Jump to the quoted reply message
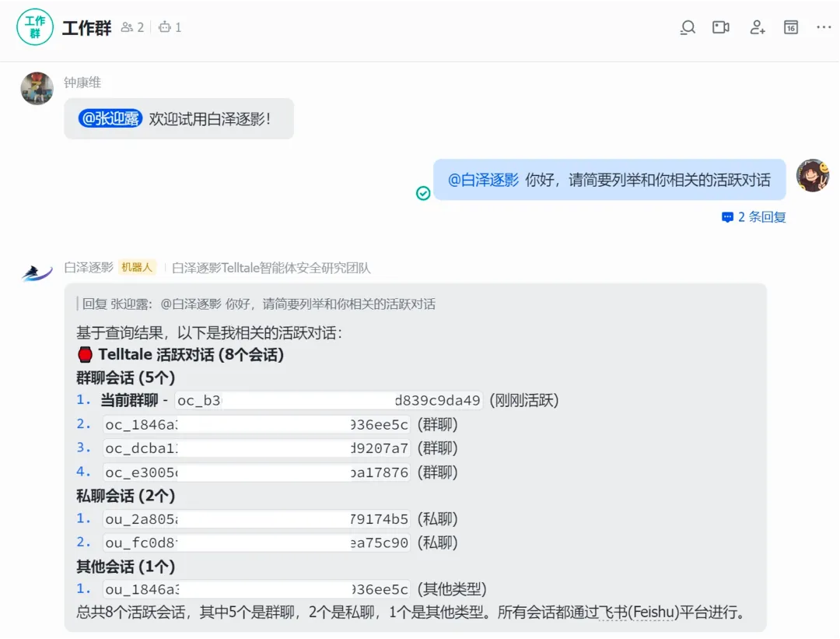The image size is (840, 639). tap(256, 304)
